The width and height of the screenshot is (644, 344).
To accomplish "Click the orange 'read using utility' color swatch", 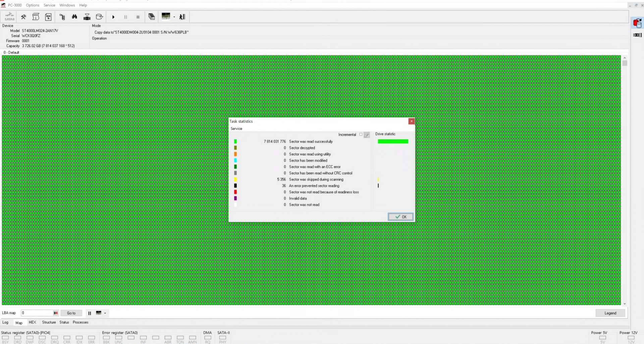I will (x=235, y=154).
